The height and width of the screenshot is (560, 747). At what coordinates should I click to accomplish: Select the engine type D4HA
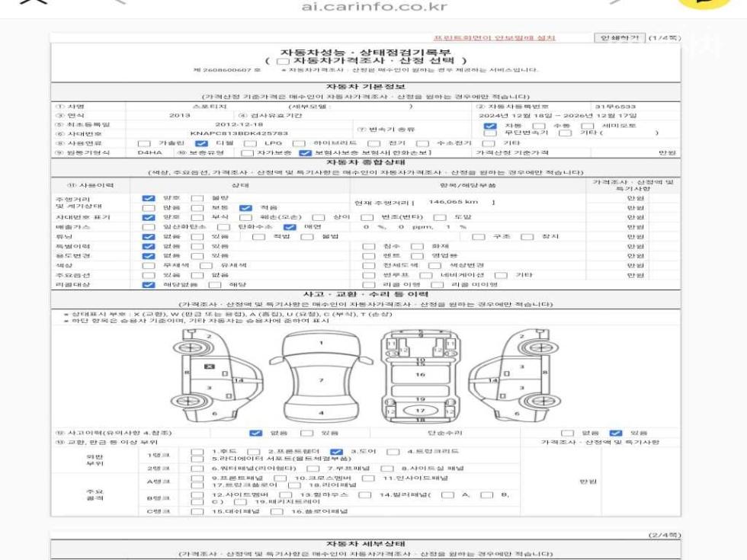tap(149, 153)
